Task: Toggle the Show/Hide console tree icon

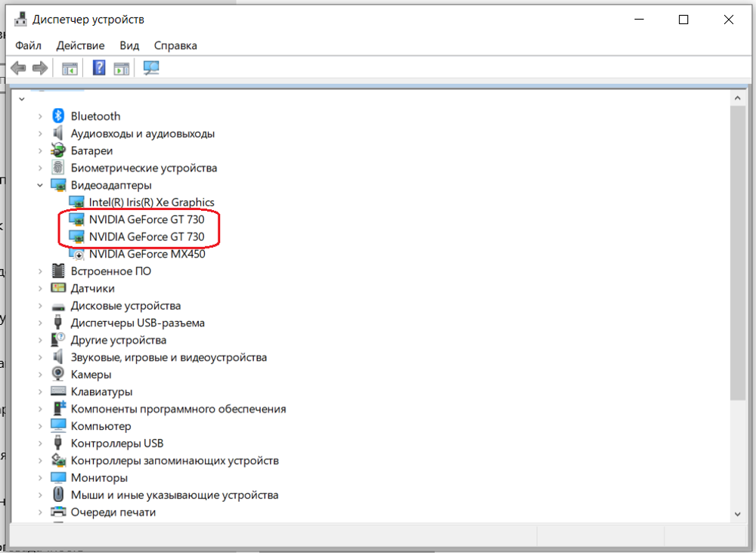Action: (69, 67)
